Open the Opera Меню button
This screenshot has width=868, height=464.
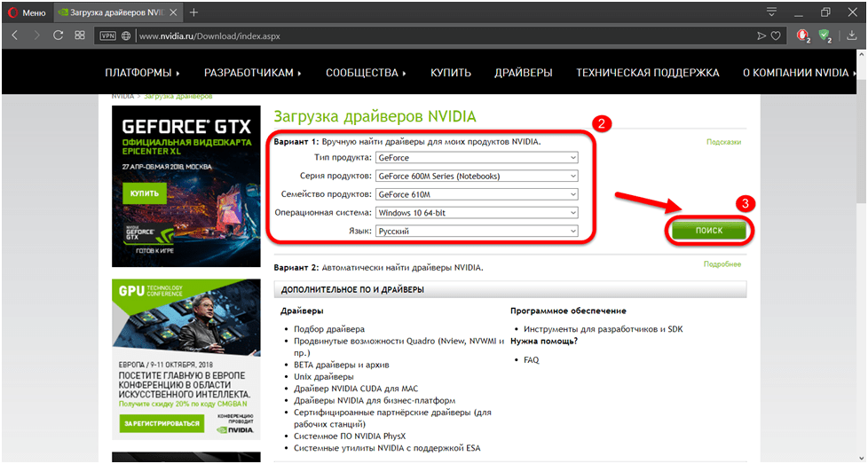[x=27, y=12]
